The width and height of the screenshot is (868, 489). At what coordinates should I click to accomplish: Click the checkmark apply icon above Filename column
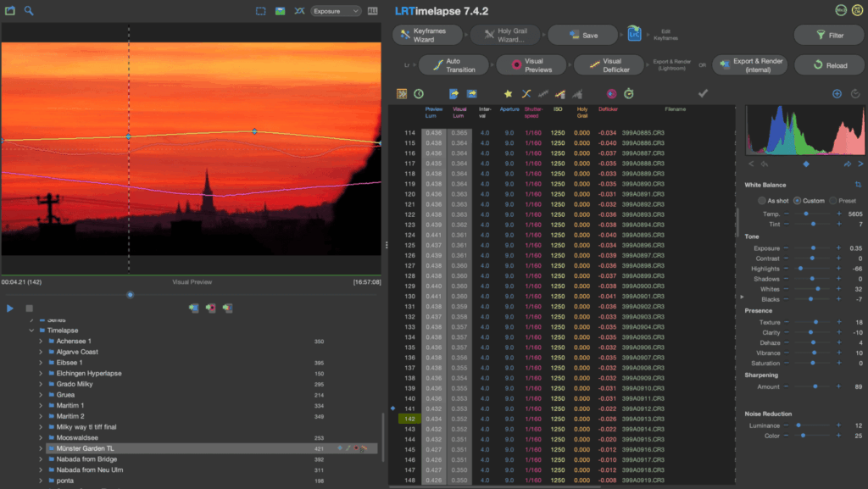[x=701, y=95]
